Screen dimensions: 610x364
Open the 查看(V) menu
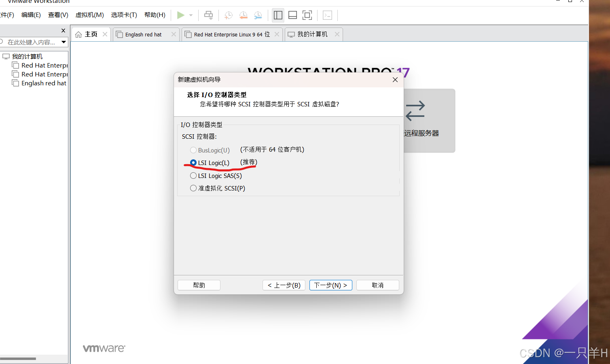point(58,15)
